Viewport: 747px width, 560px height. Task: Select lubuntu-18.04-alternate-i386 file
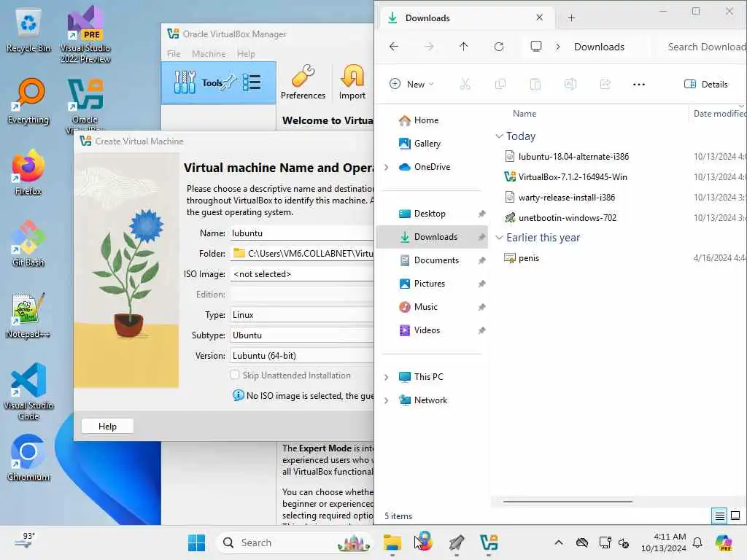click(573, 157)
